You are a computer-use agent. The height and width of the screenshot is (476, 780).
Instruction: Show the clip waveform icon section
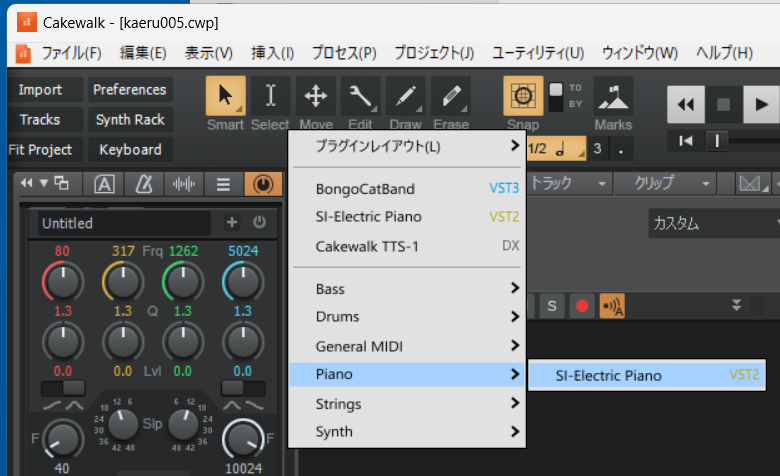(x=184, y=185)
